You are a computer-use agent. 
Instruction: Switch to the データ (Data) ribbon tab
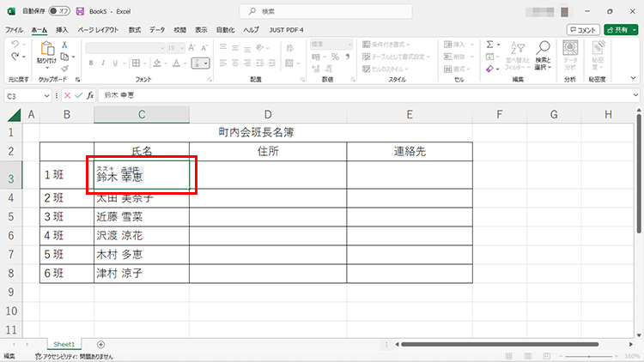click(x=157, y=29)
